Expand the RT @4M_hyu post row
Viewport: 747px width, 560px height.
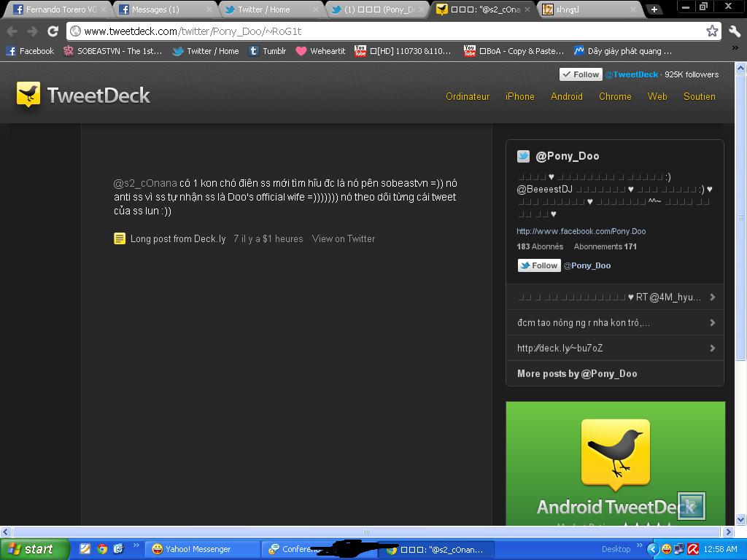614,297
